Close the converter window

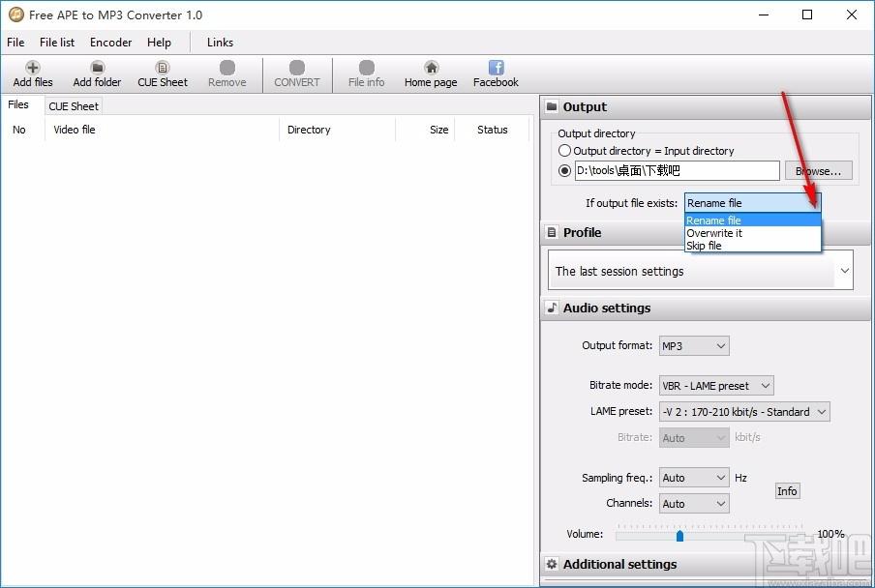(852, 15)
